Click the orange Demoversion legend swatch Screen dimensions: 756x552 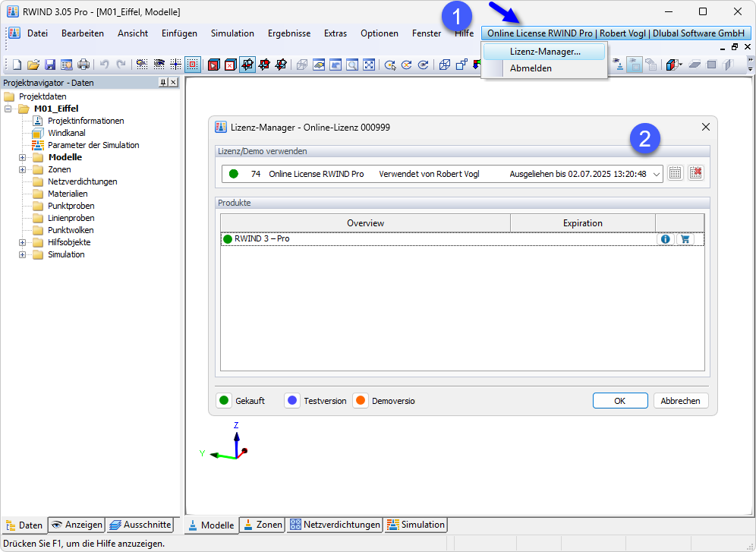(360, 401)
